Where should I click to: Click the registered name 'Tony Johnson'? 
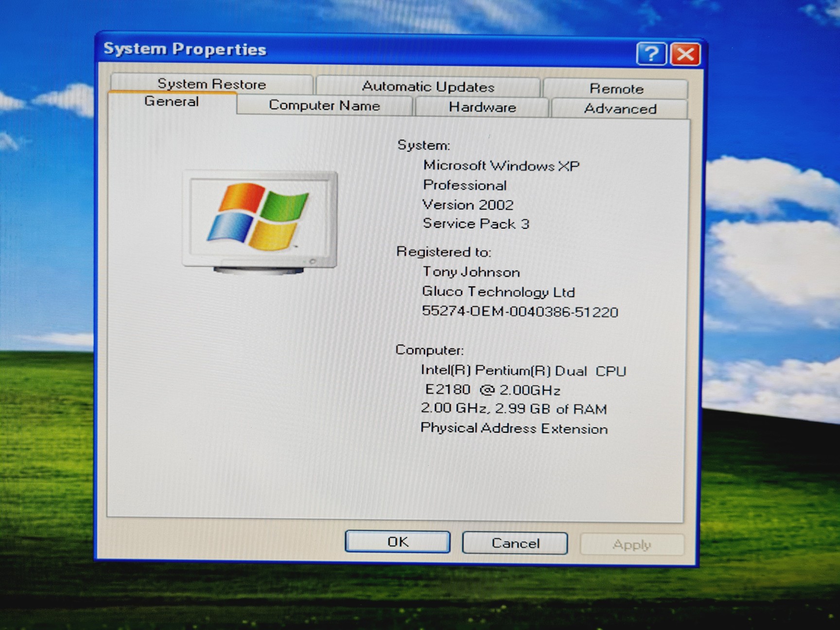tap(471, 272)
